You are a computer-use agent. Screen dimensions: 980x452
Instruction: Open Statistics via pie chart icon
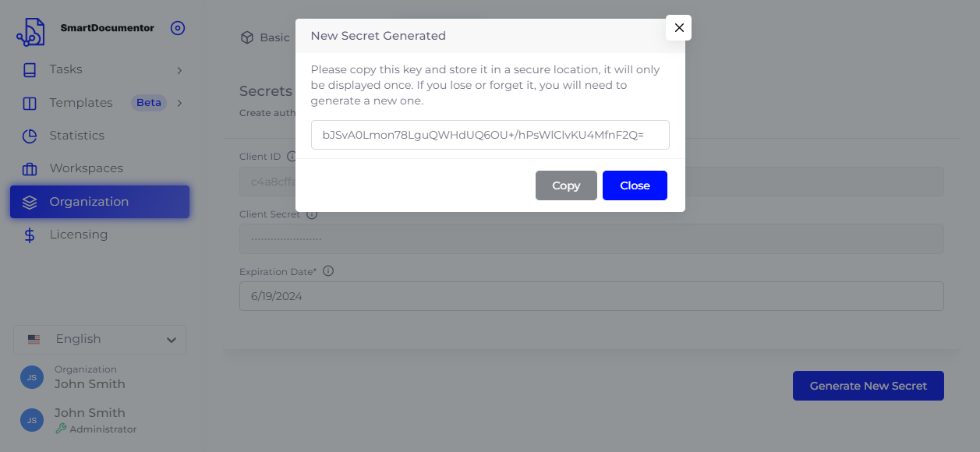tap(30, 136)
